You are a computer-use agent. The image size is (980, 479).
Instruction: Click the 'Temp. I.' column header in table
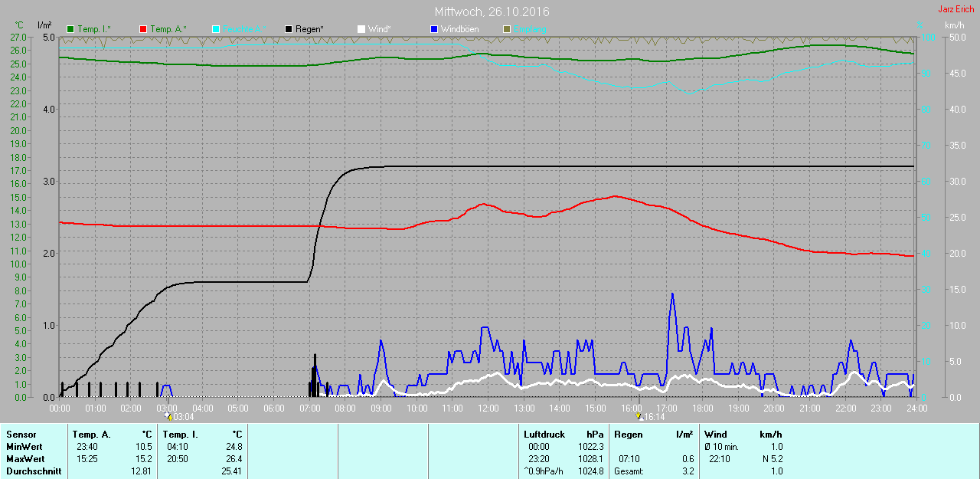tap(180, 435)
